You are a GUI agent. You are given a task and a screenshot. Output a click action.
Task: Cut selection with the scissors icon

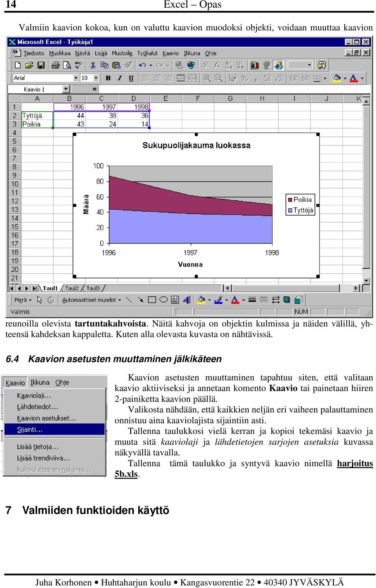click(x=93, y=65)
